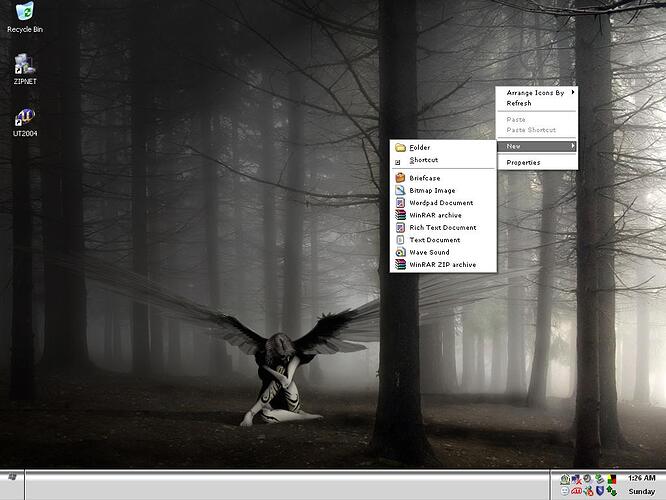Click the disconnected network tray icon
666x500 pixels.
point(576,479)
